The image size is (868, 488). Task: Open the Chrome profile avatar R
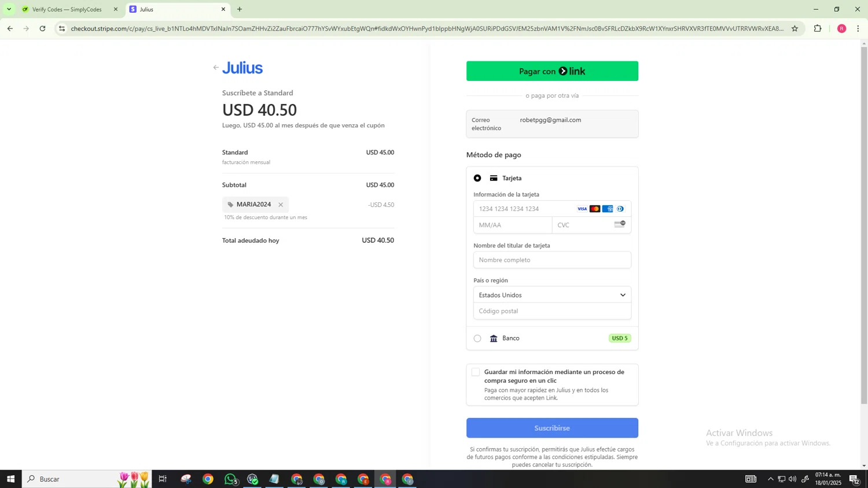click(x=841, y=28)
